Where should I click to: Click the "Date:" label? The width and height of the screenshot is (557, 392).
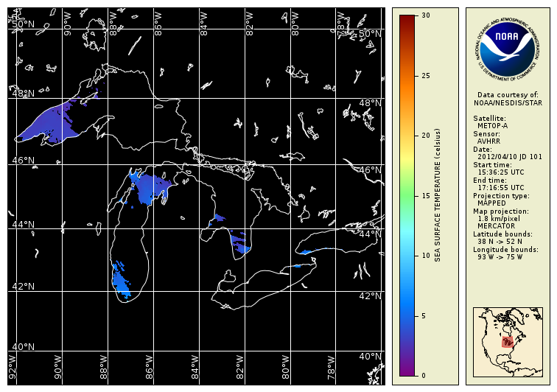click(483, 150)
